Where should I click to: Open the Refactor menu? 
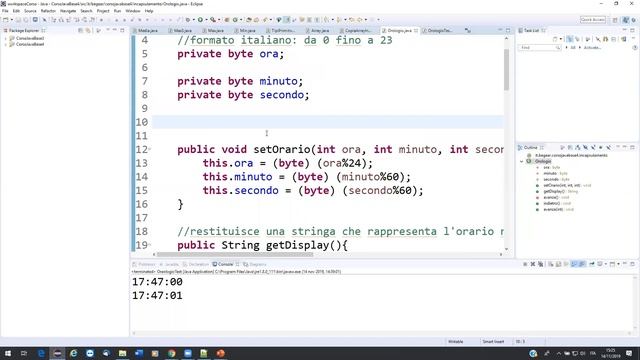point(48,11)
